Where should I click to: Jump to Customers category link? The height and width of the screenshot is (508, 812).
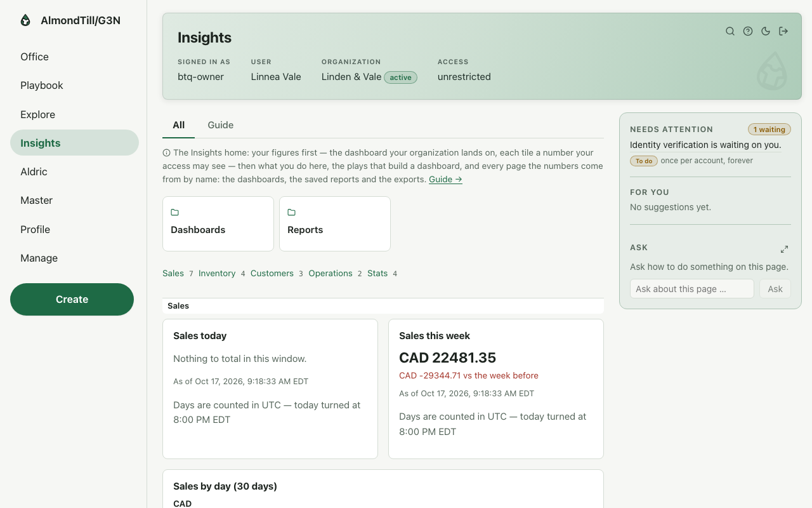(272, 273)
